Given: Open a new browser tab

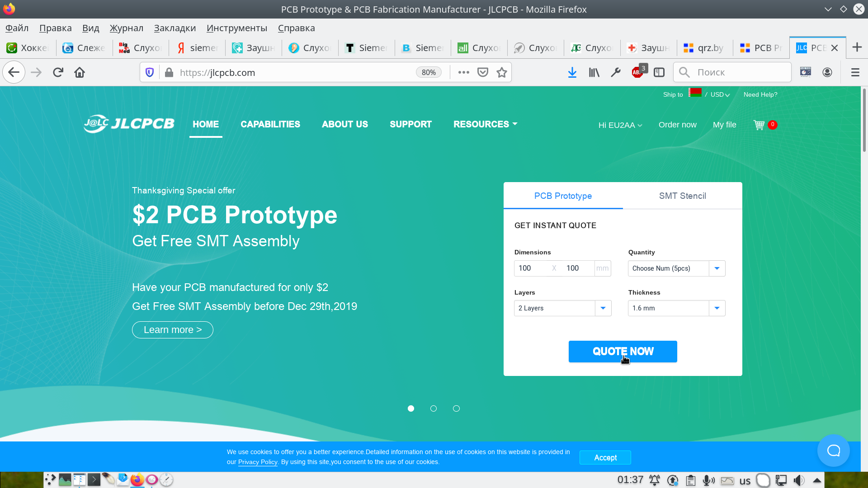Looking at the screenshot, I should point(857,47).
